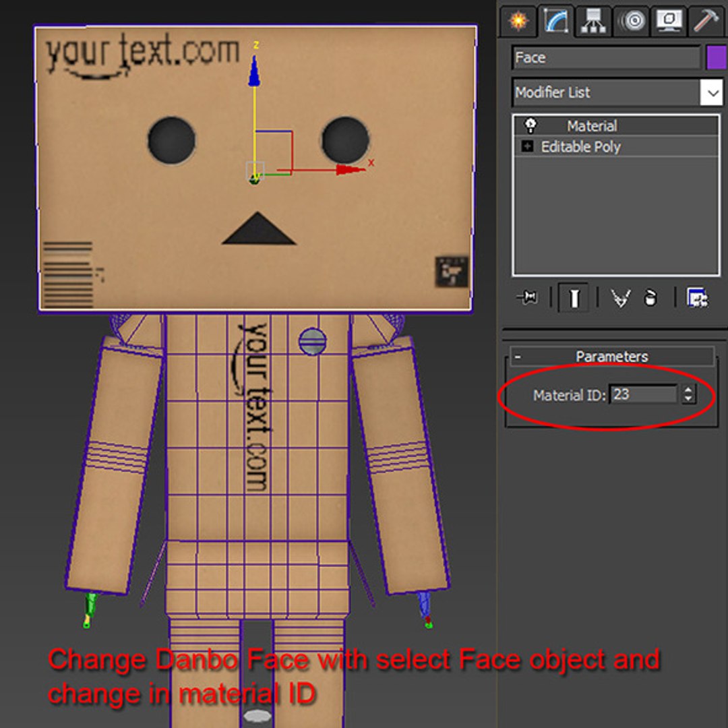
Task: Increase Material ID with spinner up arrow
Action: (688, 390)
